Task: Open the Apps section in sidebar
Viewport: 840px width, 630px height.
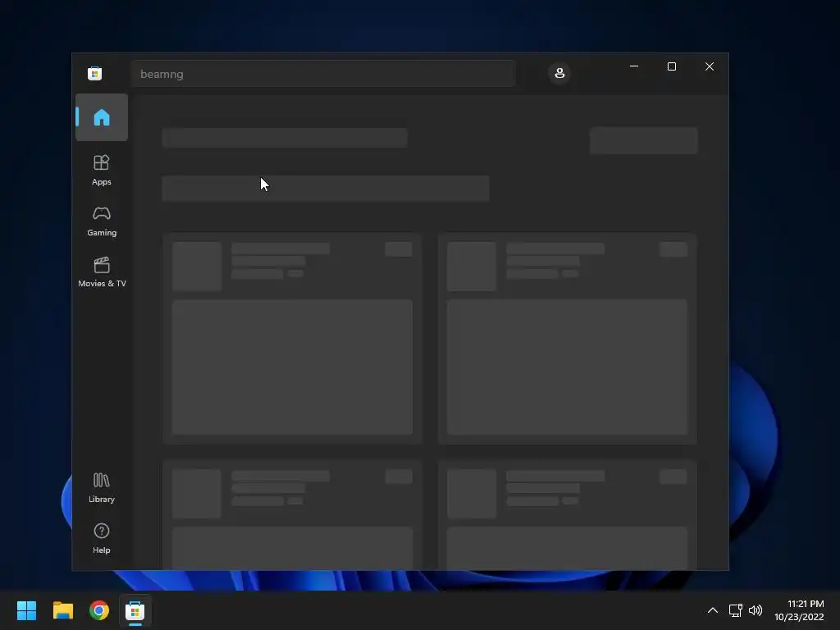Action: tap(101, 170)
